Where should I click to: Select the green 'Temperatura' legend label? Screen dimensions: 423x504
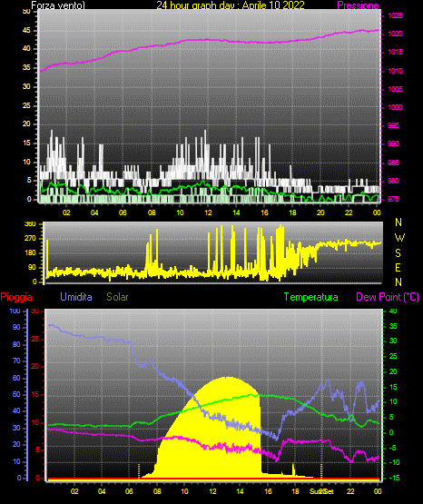click(311, 297)
